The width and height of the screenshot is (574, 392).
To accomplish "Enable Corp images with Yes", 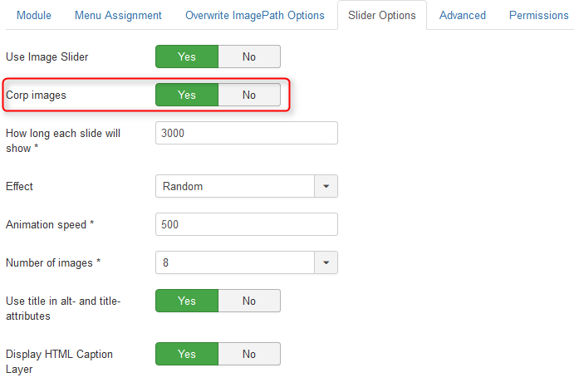I will 187,95.
